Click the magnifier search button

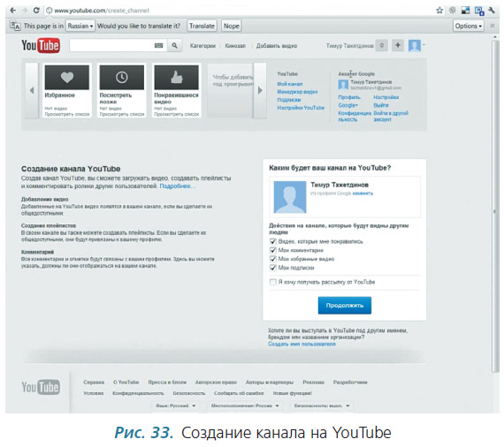point(174,46)
